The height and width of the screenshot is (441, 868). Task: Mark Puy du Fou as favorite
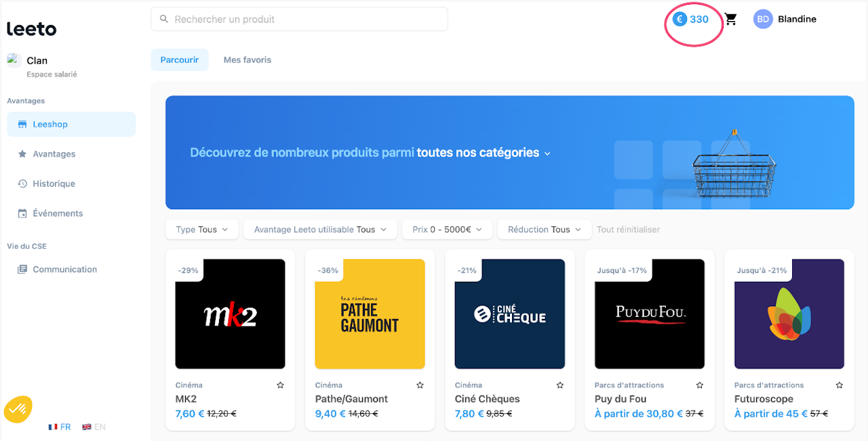point(699,385)
